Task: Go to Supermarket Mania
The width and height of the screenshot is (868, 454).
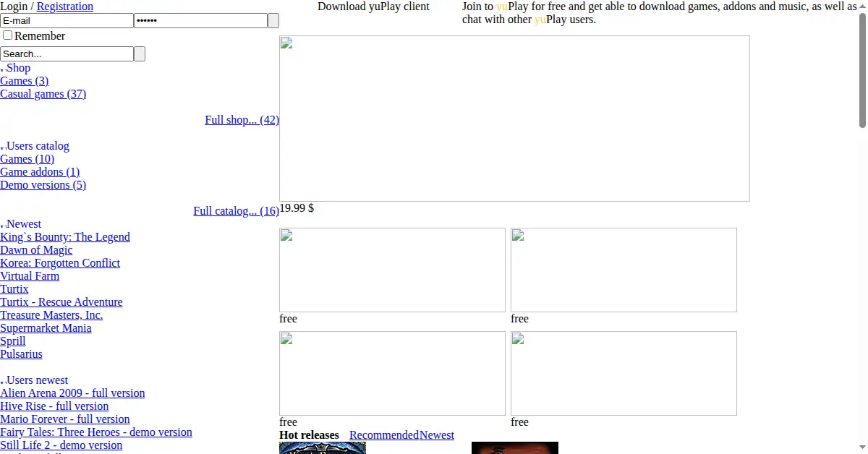Action: click(46, 328)
